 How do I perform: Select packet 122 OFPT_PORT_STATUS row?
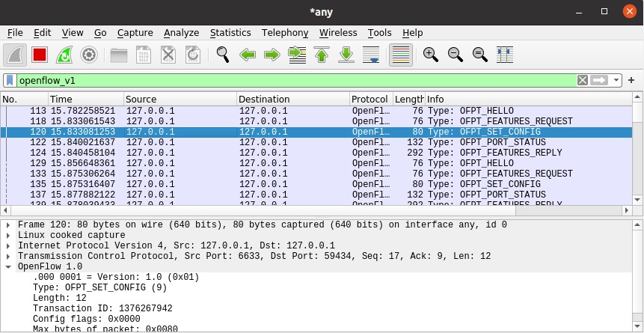point(316,142)
